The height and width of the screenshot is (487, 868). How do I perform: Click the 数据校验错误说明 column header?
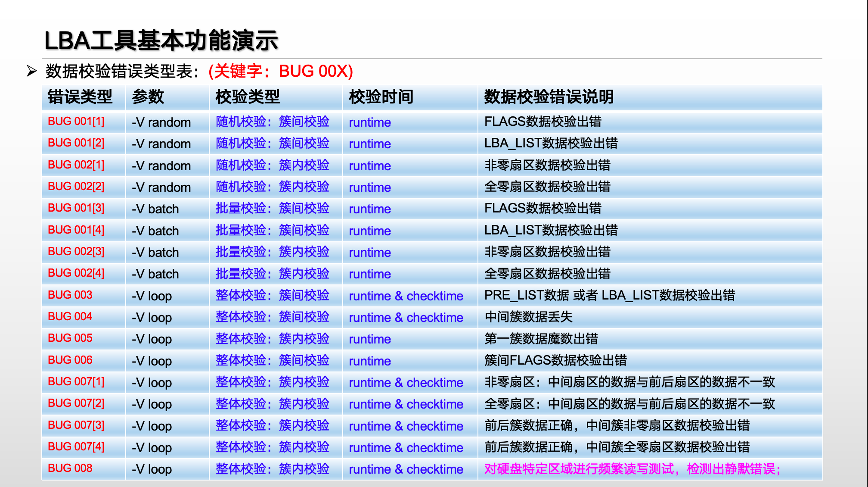tap(549, 97)
